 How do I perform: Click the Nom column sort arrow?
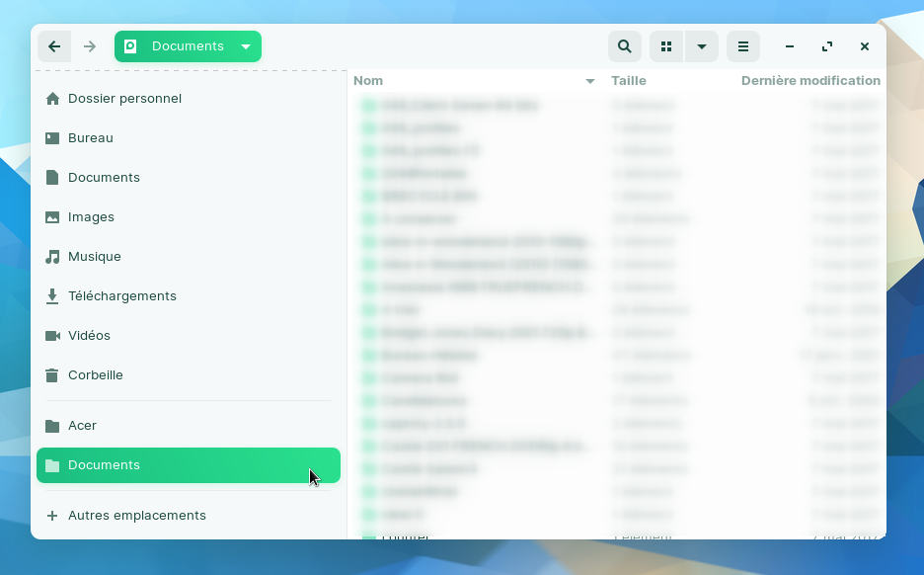pyautogui.click(x=590, y=81)
